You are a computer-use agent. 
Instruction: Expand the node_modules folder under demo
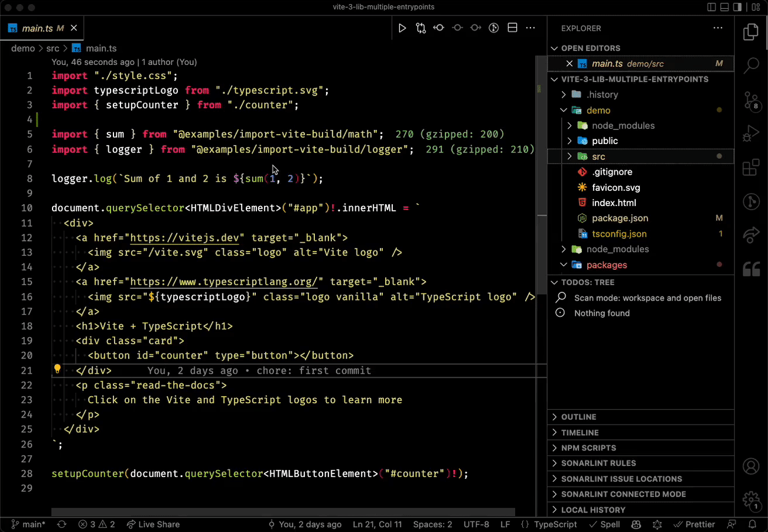tap(623, 125)
